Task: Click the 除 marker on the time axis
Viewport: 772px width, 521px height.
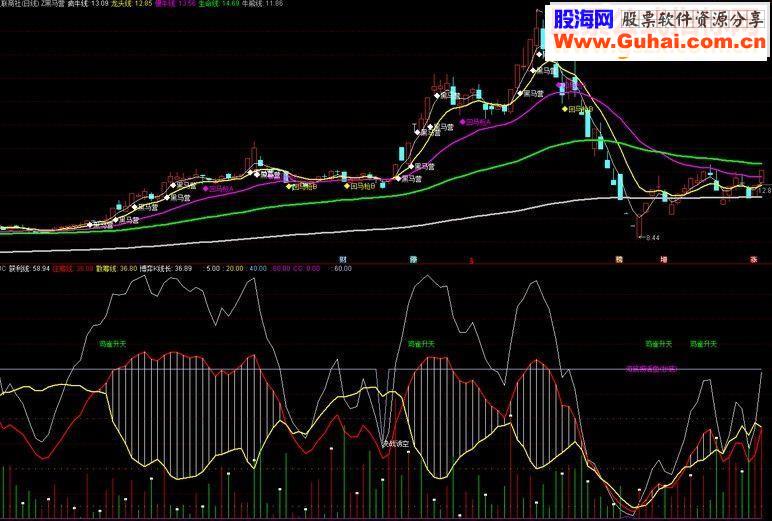Action: pos(414,259)
